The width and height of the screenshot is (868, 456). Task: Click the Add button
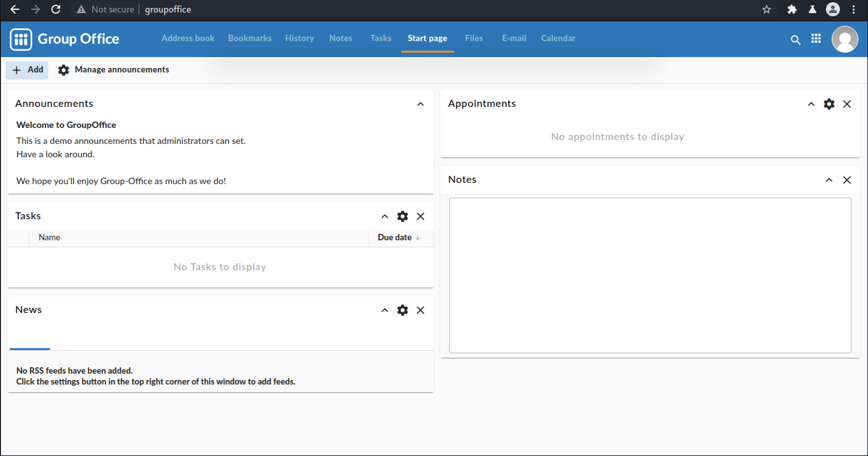tap(27, 70)
